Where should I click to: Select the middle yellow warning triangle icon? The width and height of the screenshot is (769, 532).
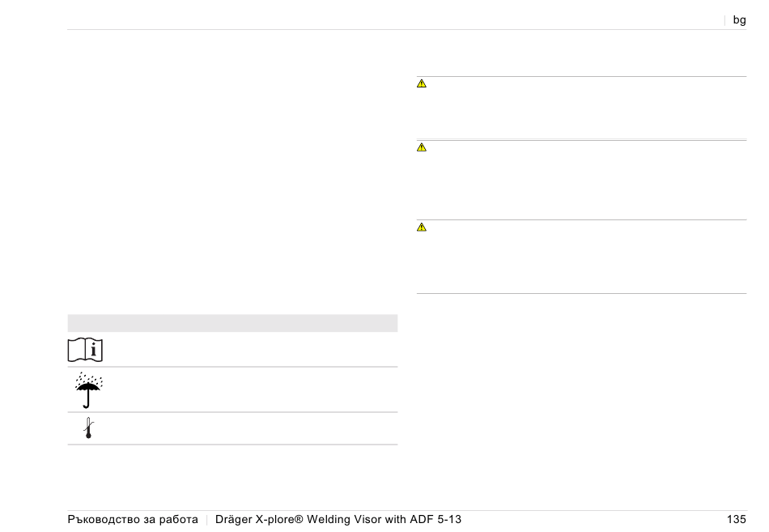tap(421, 147)
